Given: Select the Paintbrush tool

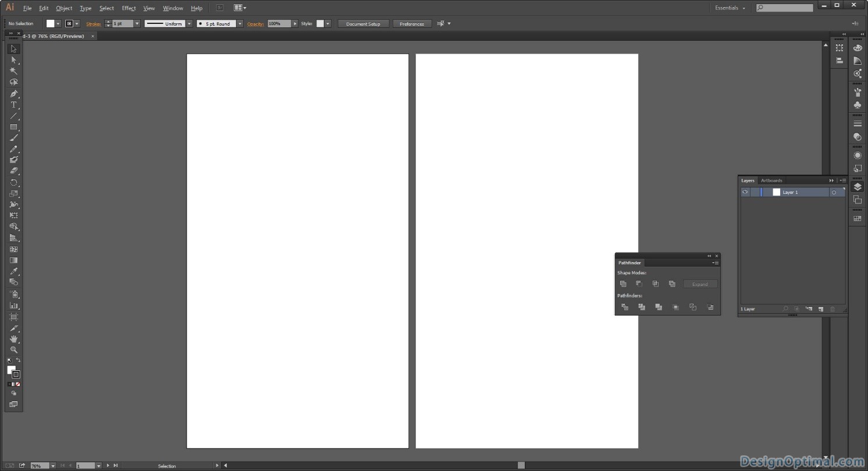Looking at the screenshot, I should tap(13, 138).
